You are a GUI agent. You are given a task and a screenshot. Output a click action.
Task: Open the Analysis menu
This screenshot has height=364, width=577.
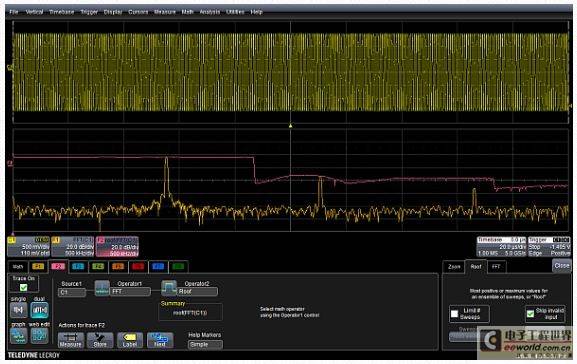[x=210, y=12]
